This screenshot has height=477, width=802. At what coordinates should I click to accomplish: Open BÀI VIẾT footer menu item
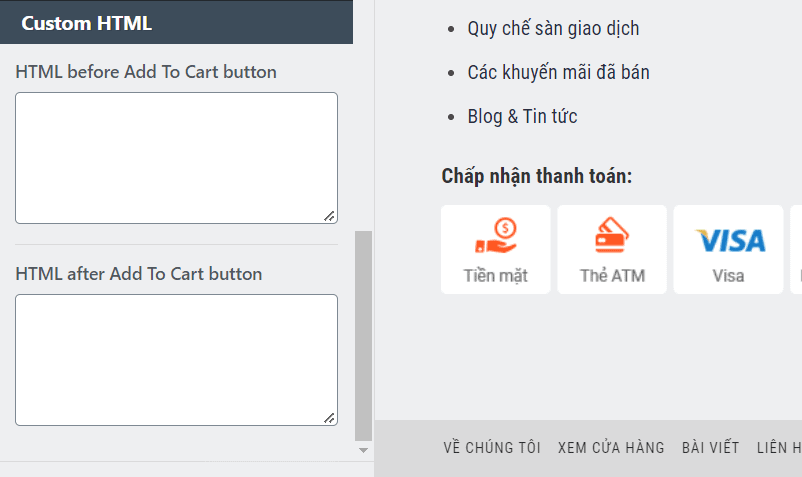[x=710, y=448]
